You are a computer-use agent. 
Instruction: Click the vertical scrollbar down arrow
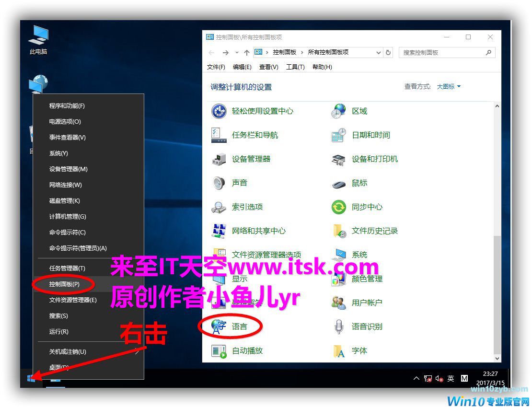[x=497, y=358]
